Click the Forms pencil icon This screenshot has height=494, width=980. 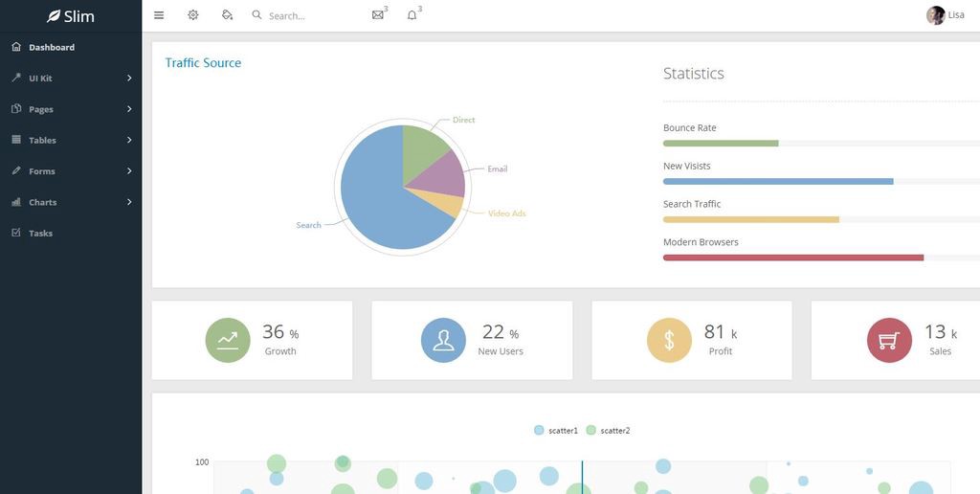[x=16, y=170]
